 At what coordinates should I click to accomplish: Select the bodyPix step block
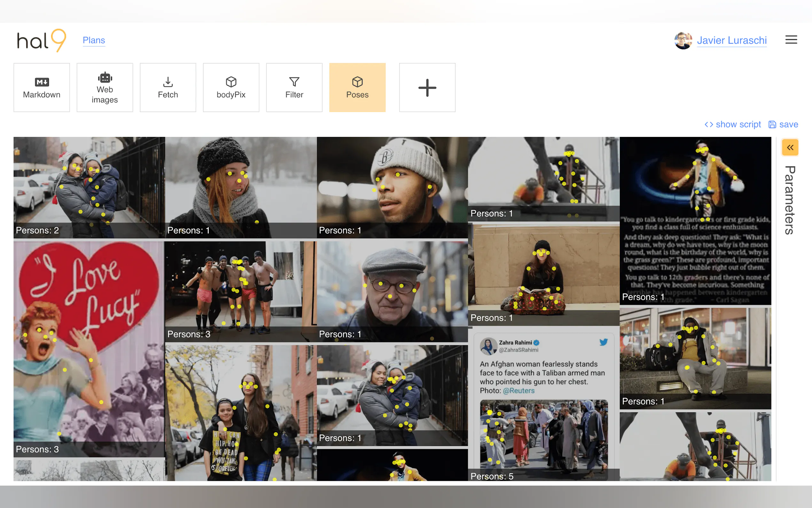(231, 87)
